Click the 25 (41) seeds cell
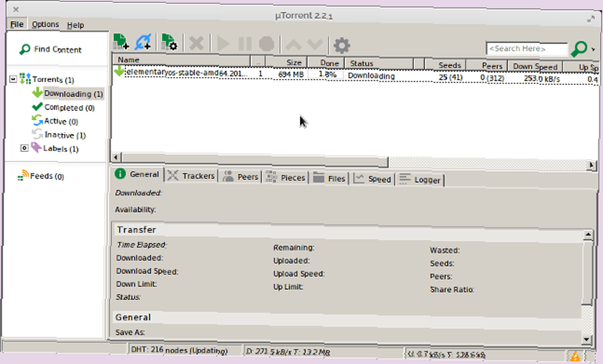Viewport: 603px width, 364px height. click(450, 77)
